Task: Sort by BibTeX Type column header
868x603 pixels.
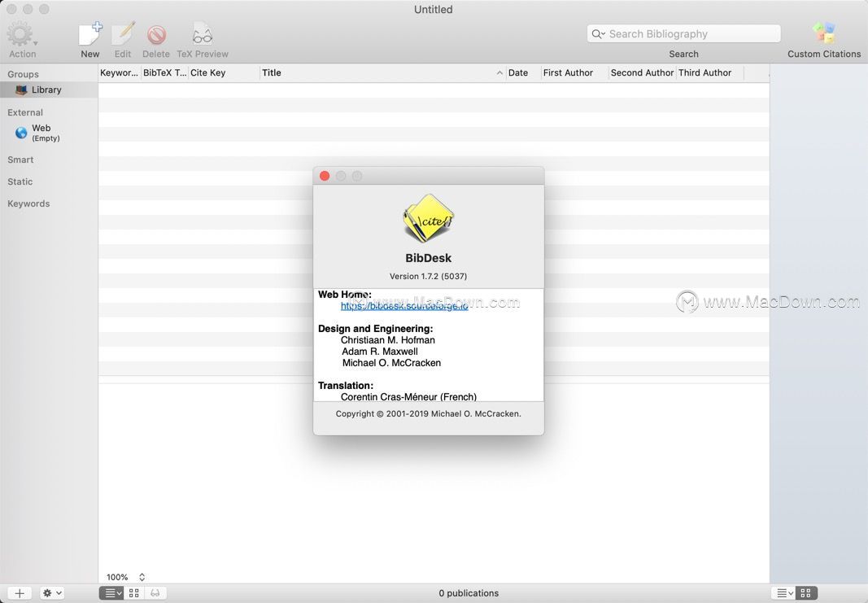Action: [165, 72]
